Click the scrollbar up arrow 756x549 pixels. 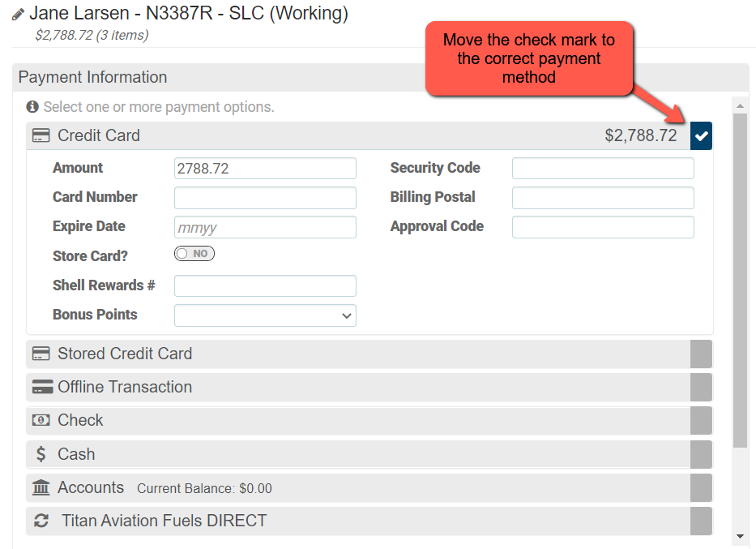[x=740, y=105]
